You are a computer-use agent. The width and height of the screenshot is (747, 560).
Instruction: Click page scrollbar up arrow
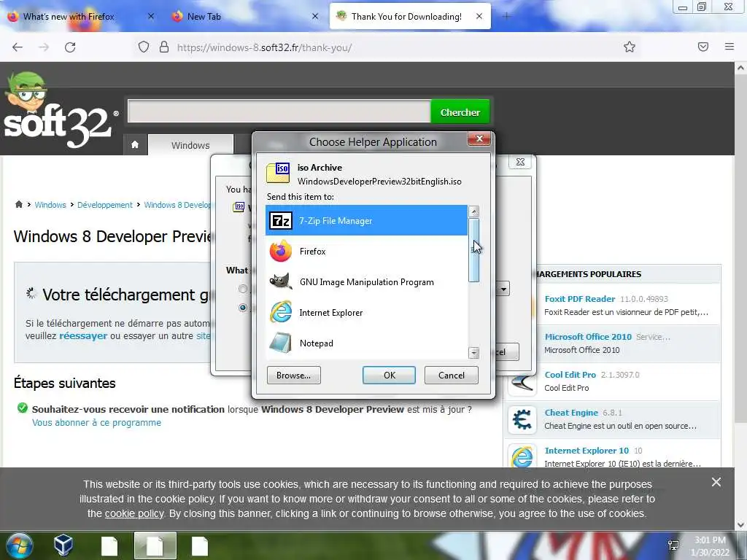pyautogui.click(x=740, y=68)
